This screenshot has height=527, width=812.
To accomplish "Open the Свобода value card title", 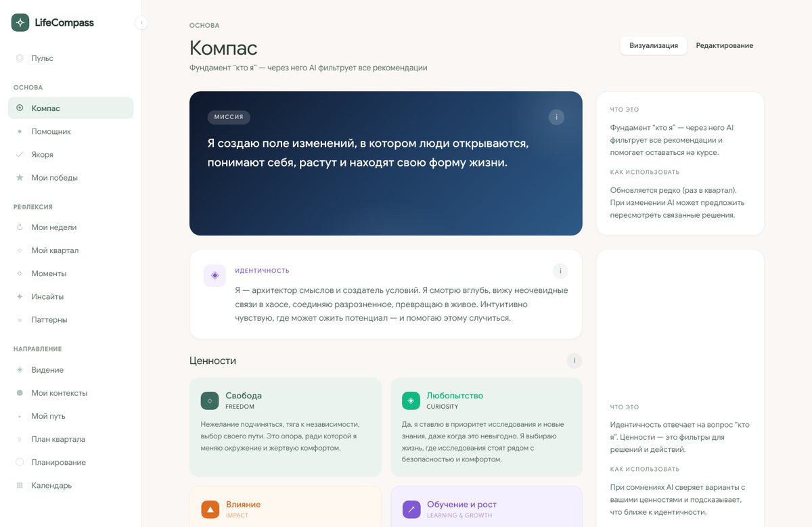I will tap(244, 396).
